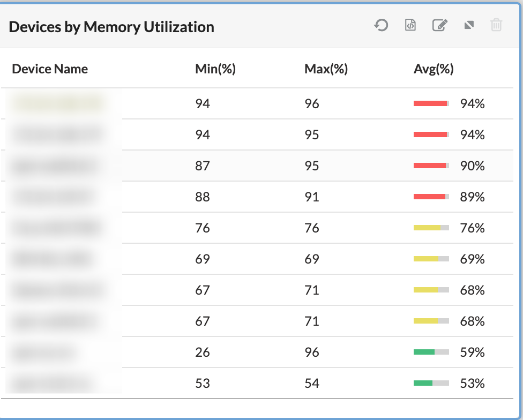Sort by the Min(%) column header

click(x=215, y=69)
